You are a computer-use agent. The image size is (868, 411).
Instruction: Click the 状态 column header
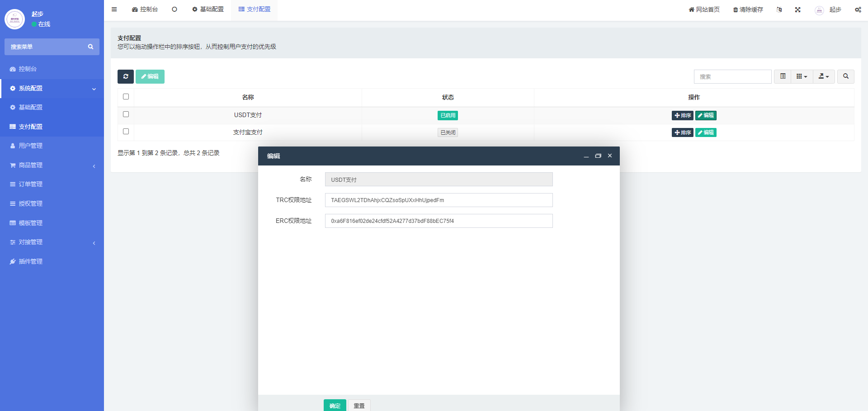click(x=448, y=97)
